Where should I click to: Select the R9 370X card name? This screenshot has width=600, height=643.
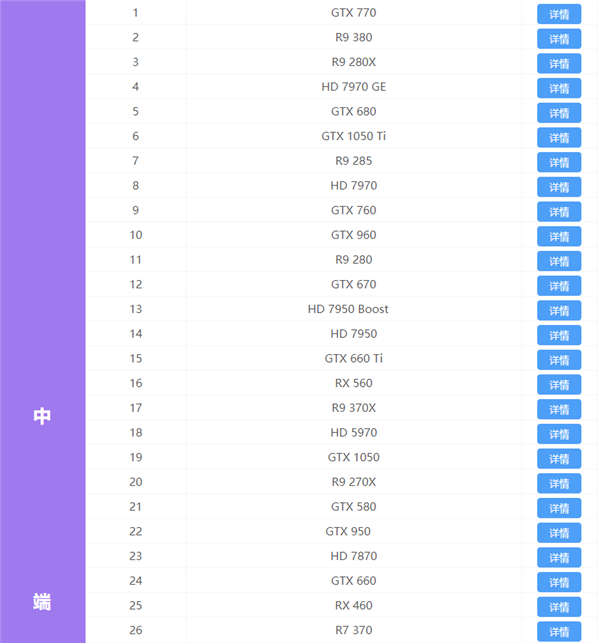pyautogui.click(x=354, y=408)
